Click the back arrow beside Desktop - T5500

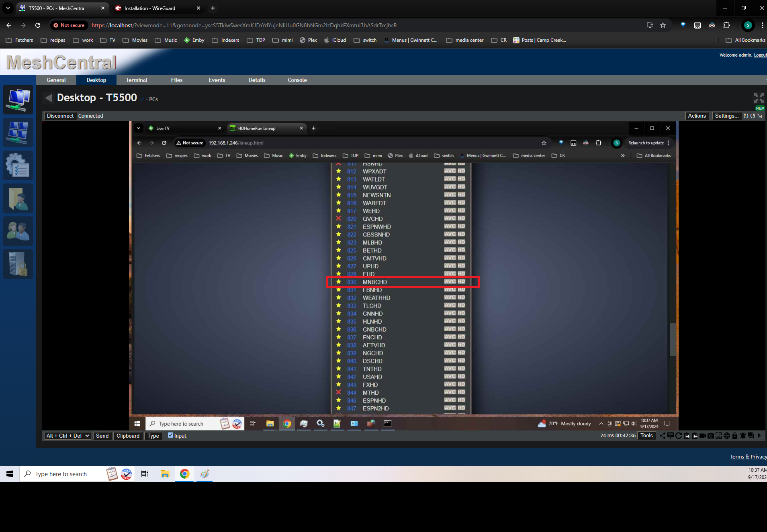pos(49,98)
